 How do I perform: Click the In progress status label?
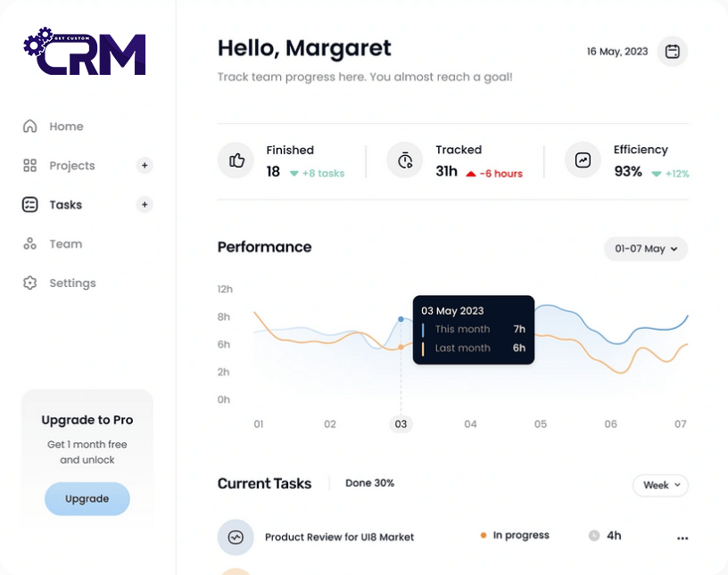click(x=520, y=536)
